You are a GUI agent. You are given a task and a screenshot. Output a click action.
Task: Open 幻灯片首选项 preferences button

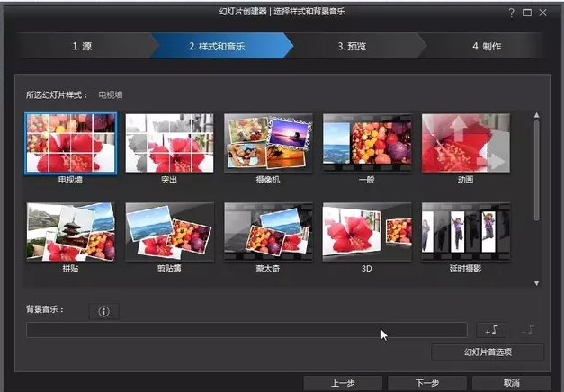click(488, 352)
